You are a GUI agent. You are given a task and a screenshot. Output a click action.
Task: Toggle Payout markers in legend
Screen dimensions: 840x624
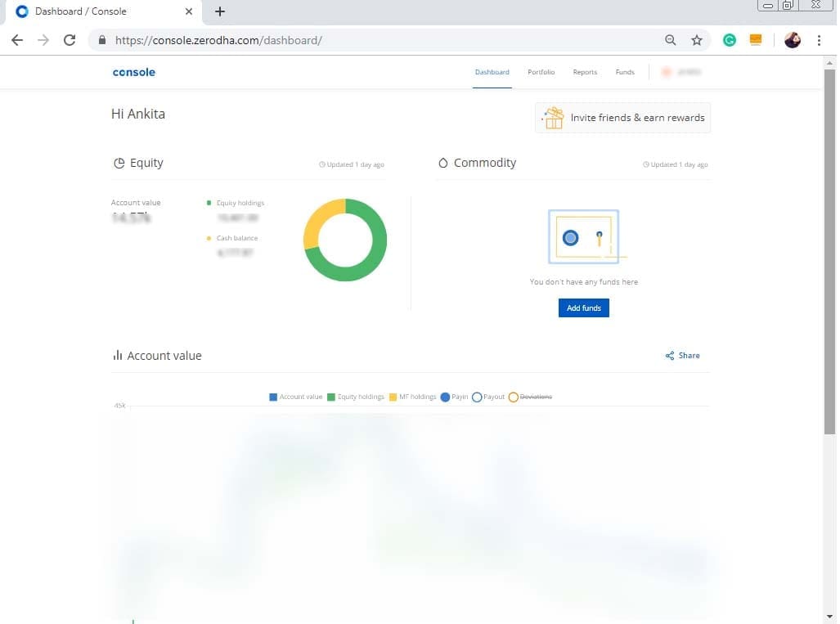point(488,397)
